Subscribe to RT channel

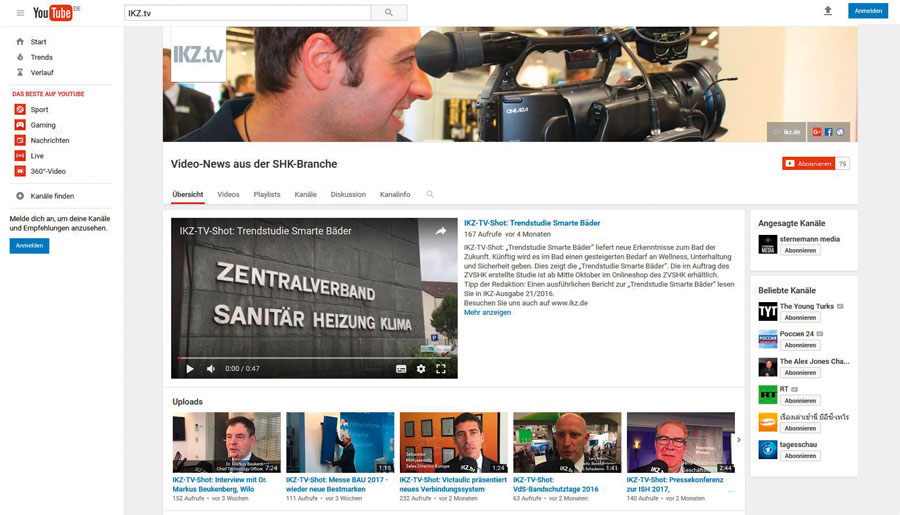pos(800,401)
